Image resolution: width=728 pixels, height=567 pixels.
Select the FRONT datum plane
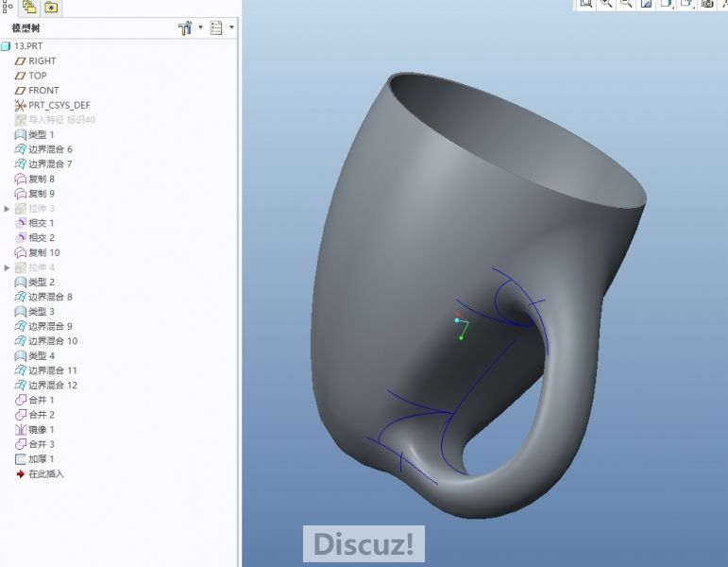point(43,91)
